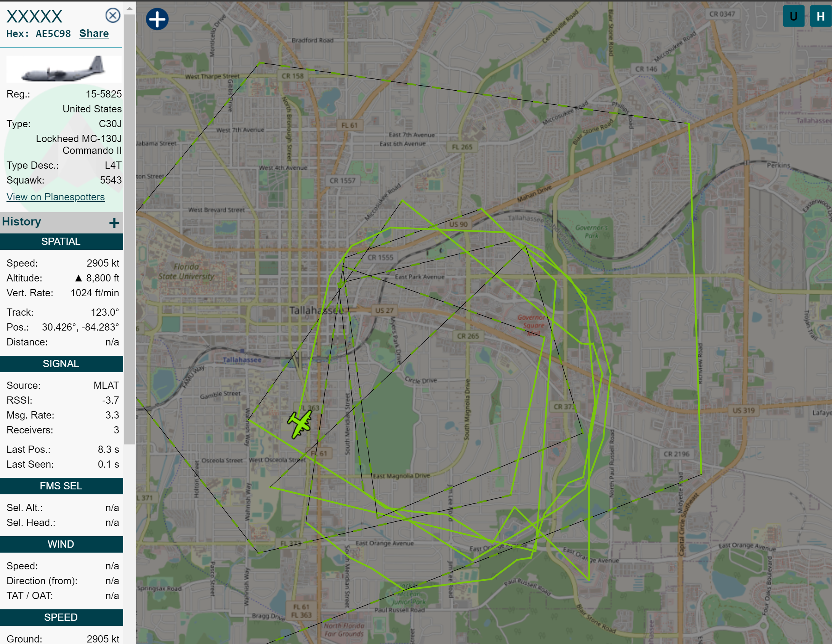Toggle the H map button
Image resolution: width=832 pixels, height=644 pixels.
point(821,16)
